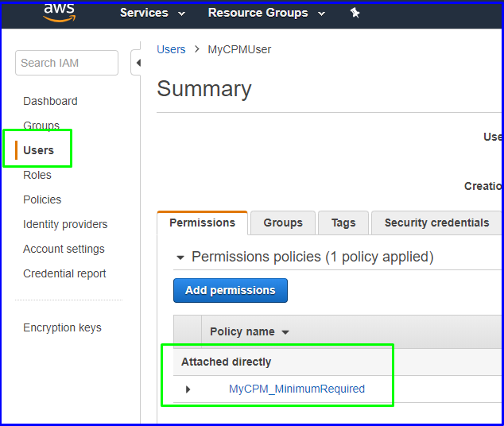Click the Attached directly row label
This screenshot has height=426, width=504.
[226, 362]
